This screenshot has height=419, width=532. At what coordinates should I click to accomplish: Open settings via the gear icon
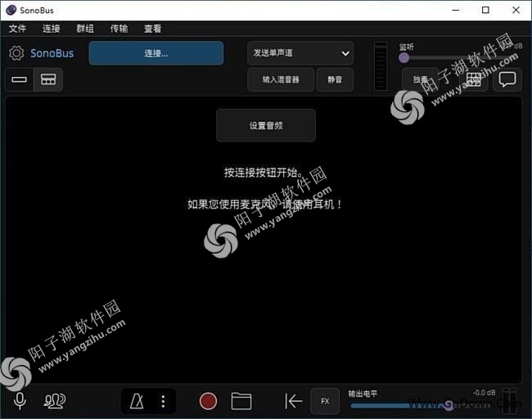click(16, 53)
